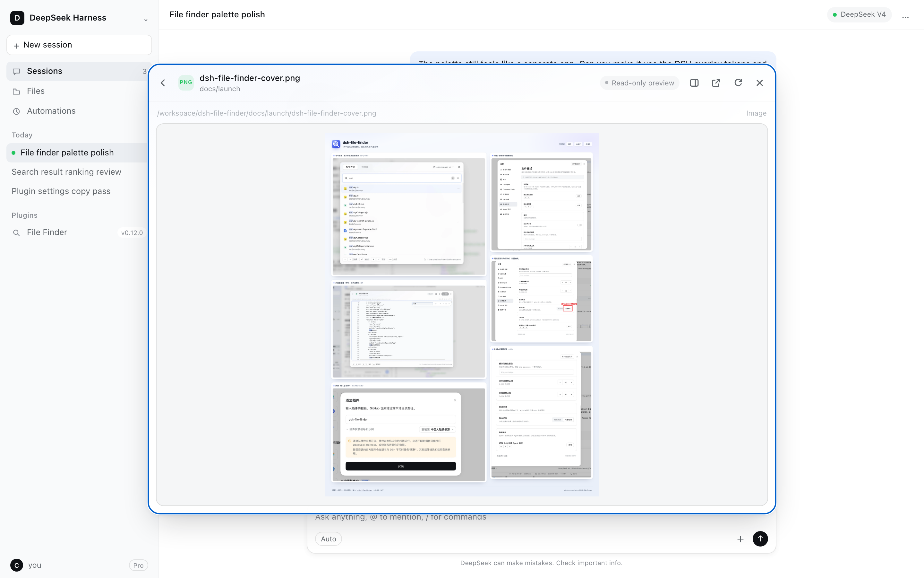This screenshot has width=924, height=578.
Task: Click the Image type label
Action: [757, 113]
